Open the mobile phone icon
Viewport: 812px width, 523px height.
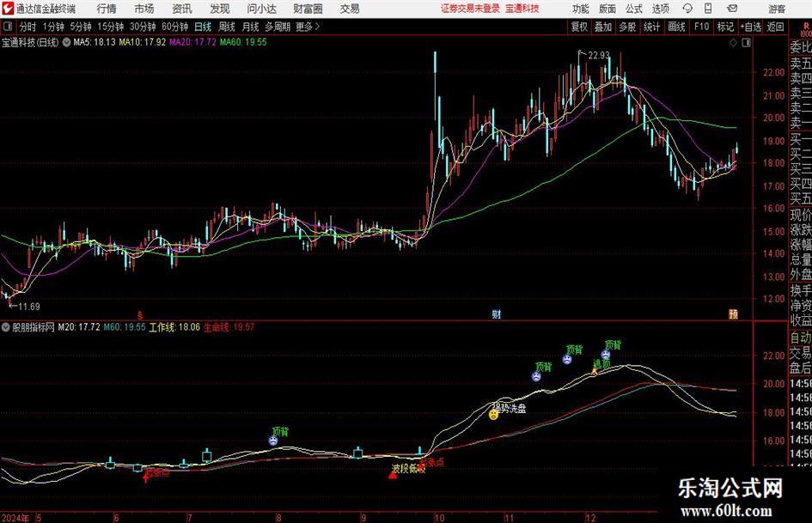tap(708, 9)
